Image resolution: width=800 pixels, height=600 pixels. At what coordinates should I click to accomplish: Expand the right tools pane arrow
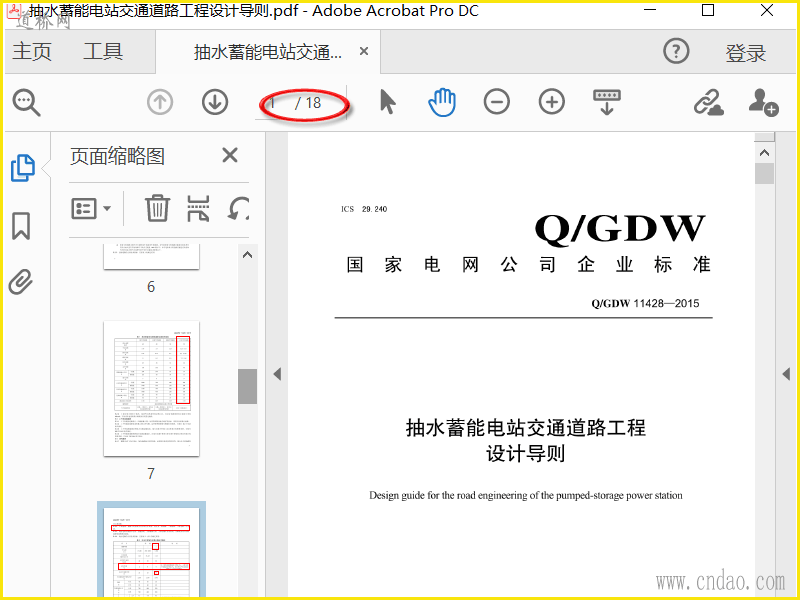pos(786,374)
